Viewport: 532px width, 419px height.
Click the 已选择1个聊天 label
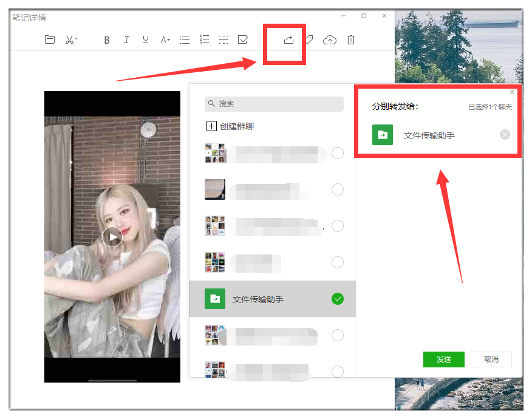[x=490, y=107]
